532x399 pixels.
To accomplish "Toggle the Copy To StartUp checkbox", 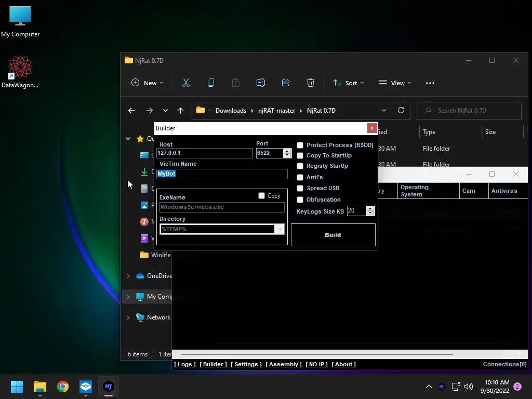I will click(x=300, y=155).
